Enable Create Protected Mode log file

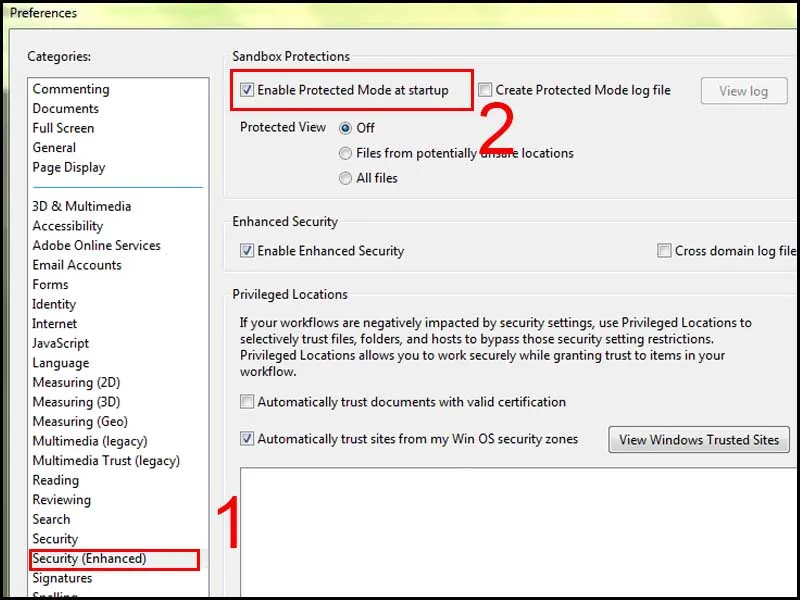(x=485, y=90)
